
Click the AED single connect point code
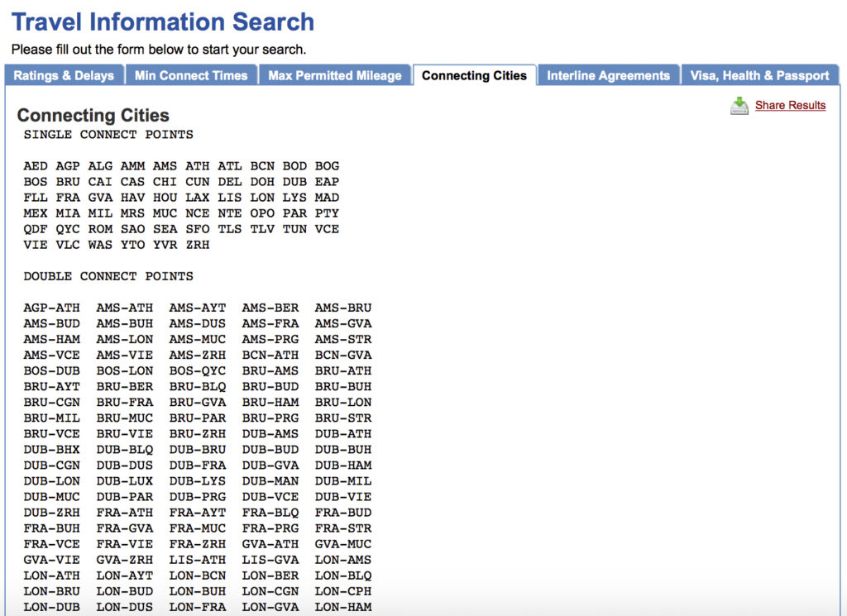[x=36, y=166]
